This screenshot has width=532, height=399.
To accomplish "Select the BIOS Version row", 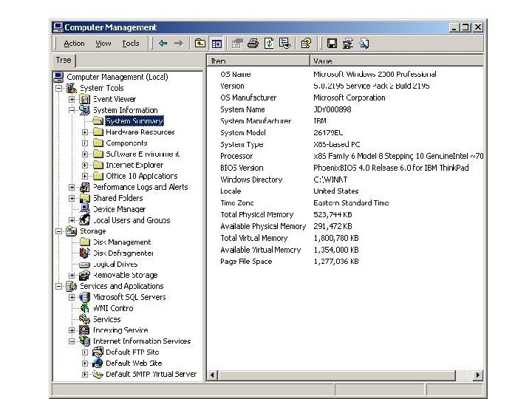I will [345, 168].
